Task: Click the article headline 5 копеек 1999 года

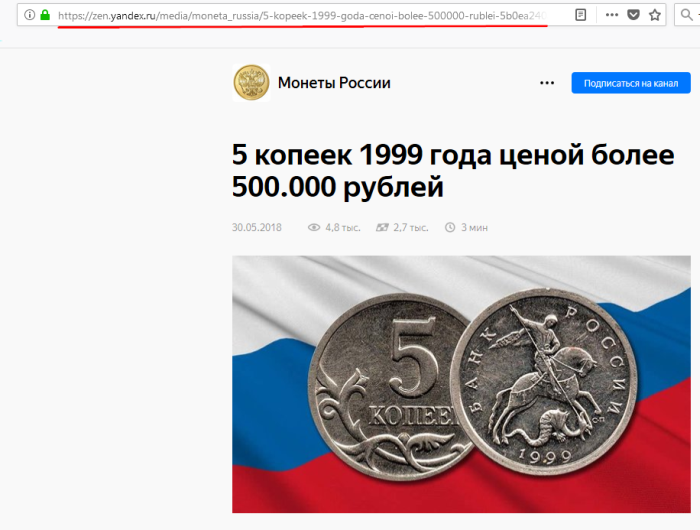Action: point(453,171)
